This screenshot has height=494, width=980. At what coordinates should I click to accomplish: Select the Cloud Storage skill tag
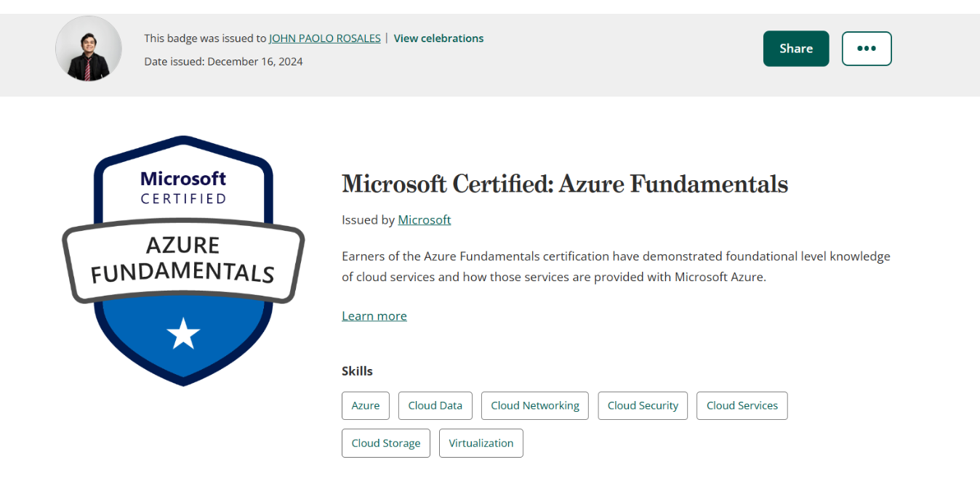click(385, 442)
